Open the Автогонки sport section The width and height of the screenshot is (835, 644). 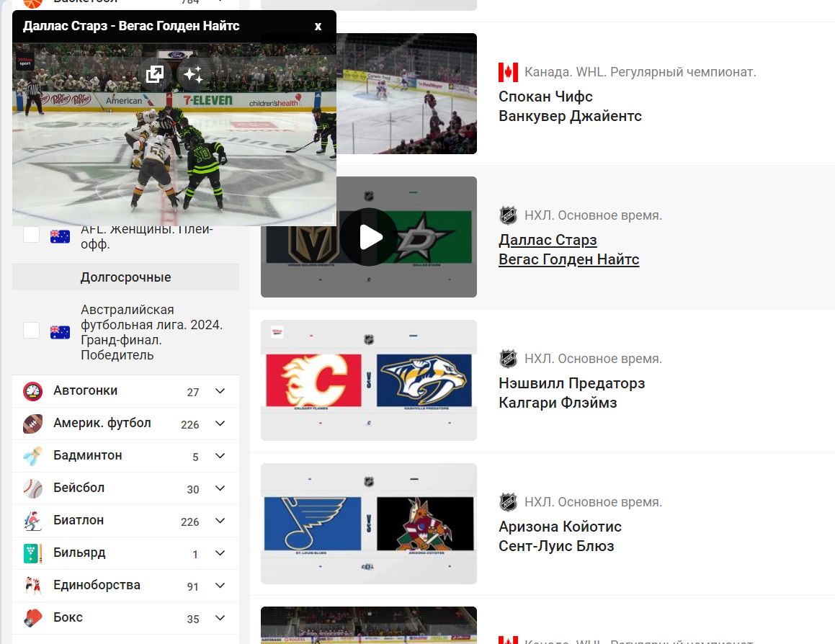tap(85, 390)
